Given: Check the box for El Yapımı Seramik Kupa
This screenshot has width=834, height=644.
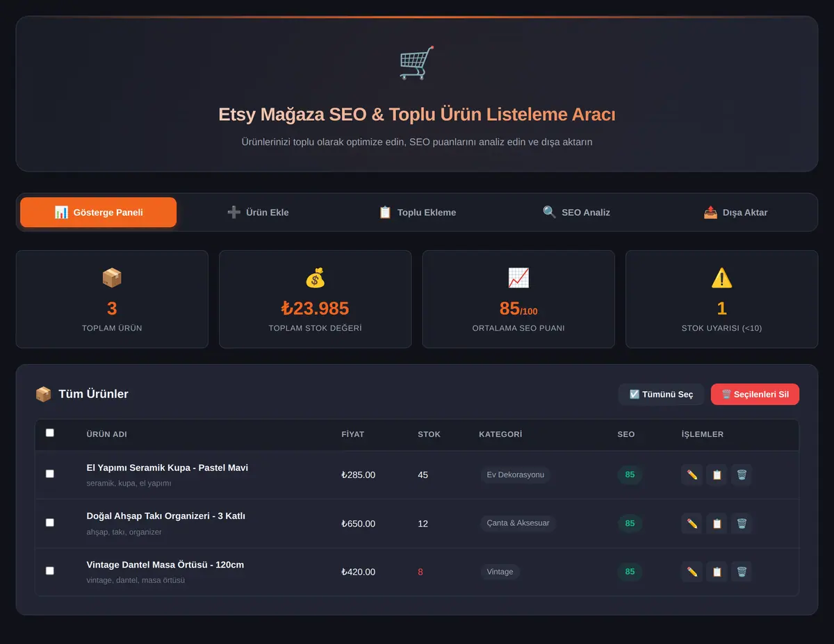Looking at the screenshot, I should pos(49,474).
